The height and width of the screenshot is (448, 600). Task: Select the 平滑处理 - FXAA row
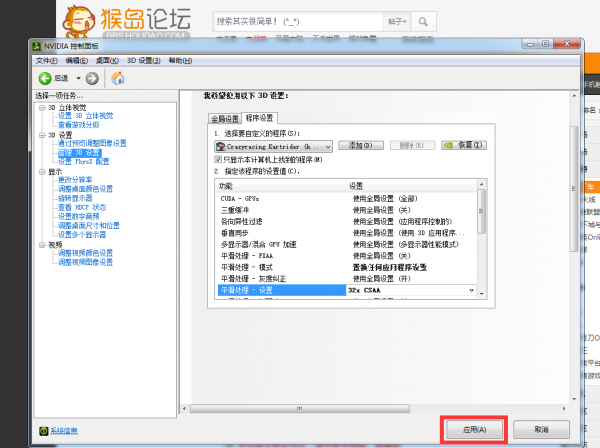coord(347,256)
